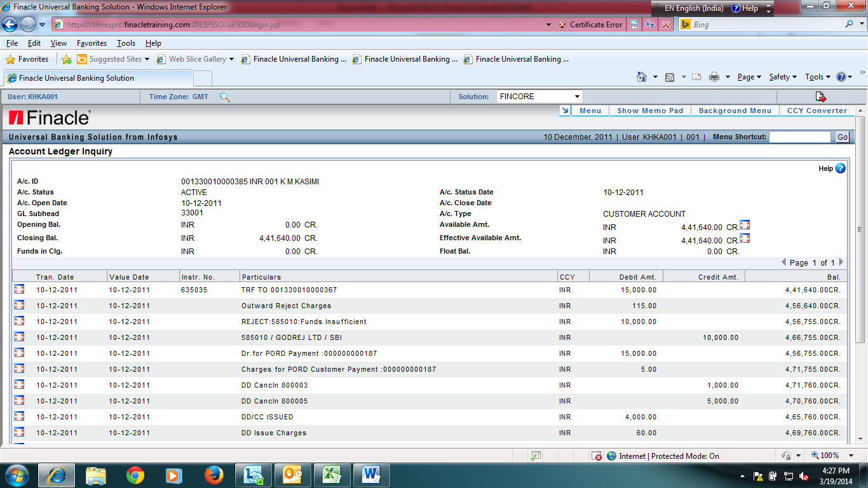Go to next page arrow
This screenshot has width=868, height=488.
tap(841, 262)
